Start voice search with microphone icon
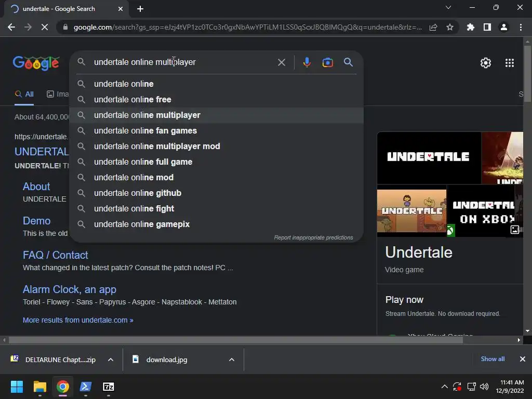Screen dimensions: 532x399 click(x=307, y=62)
